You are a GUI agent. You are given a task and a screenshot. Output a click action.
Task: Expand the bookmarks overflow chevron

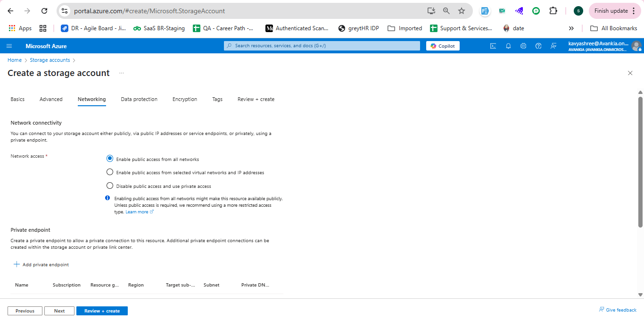point(571,28)
